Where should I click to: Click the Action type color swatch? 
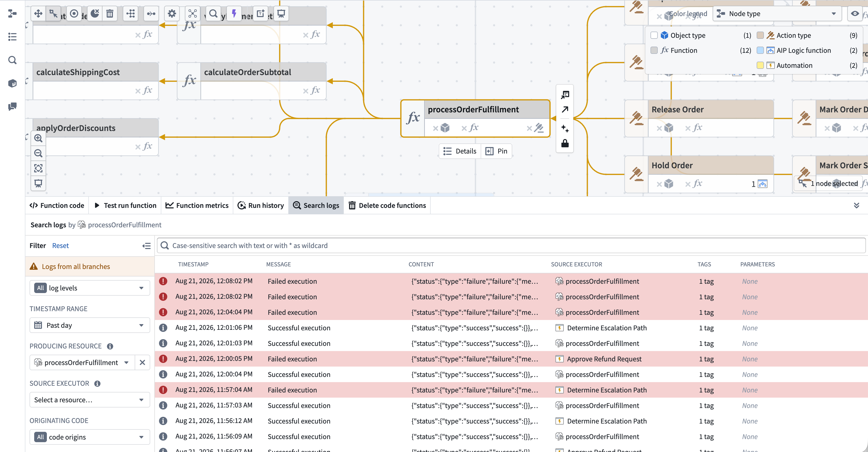760,35
